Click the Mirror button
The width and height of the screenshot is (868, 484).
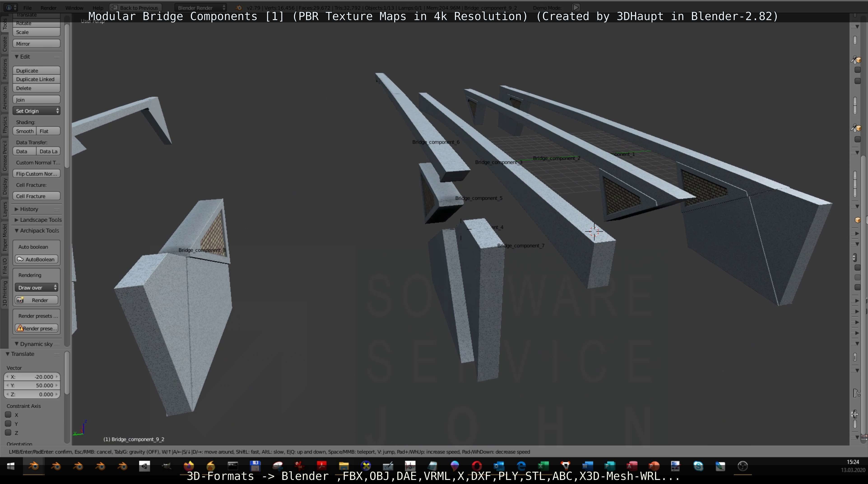(x=36, y=44)
